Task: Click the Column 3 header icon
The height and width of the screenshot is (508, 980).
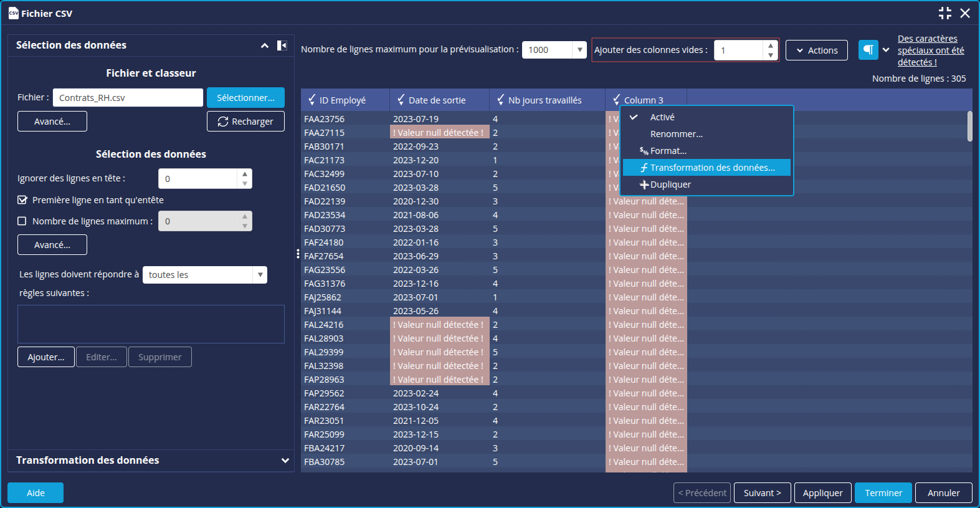Action: (x=616, y=100)
